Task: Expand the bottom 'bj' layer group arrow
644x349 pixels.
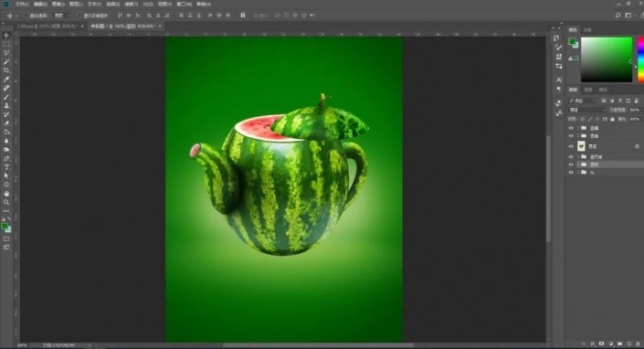Action: pos(578,173)
